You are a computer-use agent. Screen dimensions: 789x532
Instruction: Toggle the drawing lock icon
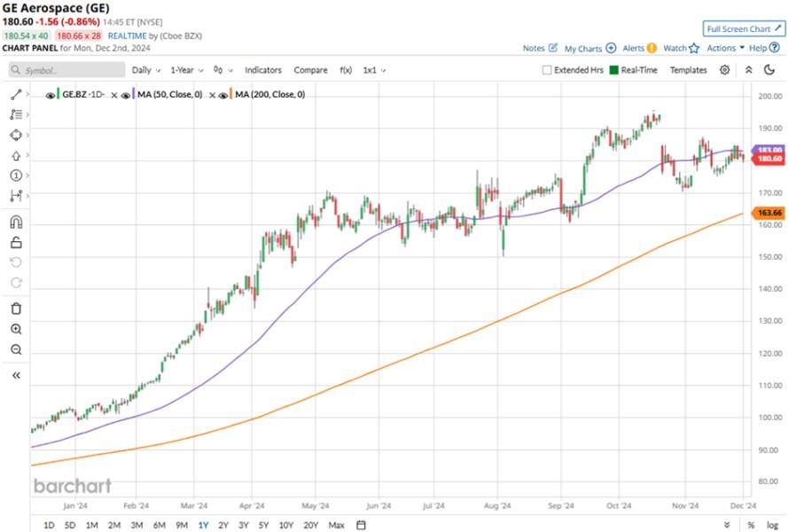pyautogui.click(x=16, y=243)
